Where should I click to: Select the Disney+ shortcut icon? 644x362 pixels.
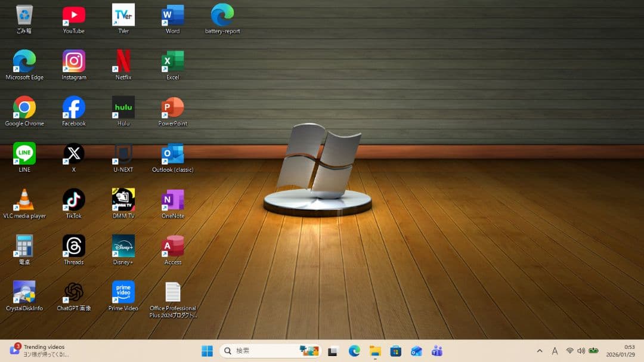point(123,246)
